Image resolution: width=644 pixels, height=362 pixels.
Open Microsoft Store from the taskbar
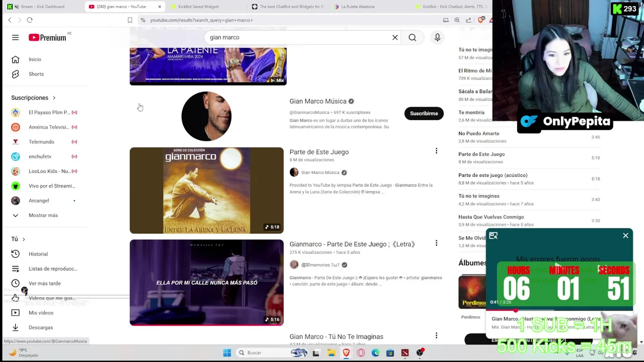(390, 352)
